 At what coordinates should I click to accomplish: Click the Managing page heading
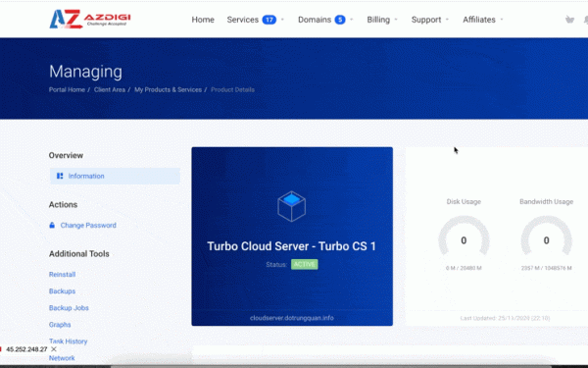point(85,72)
